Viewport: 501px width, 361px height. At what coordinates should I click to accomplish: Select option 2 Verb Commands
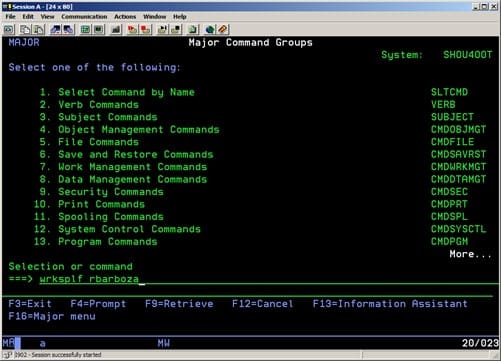point(89,105)
